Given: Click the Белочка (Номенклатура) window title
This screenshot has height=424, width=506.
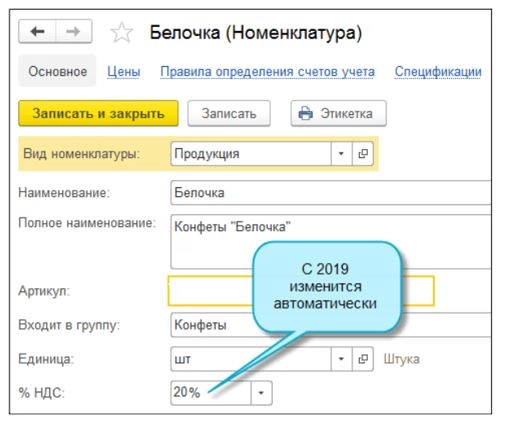Looking at the screenshot, I should (x=255, y=33).
